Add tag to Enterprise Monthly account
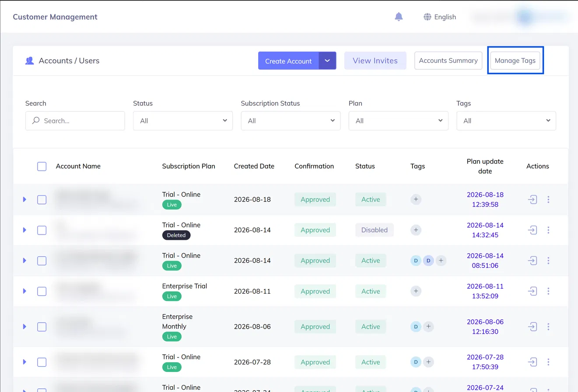The image size is (578, 392). pyautogui.click(x=428, y=326)
